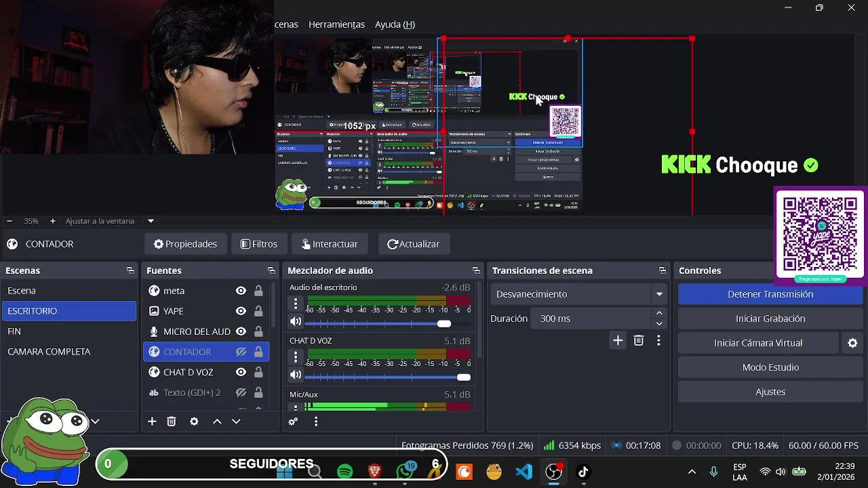Stop the stream with Detener Transmisión
Screen dimensions: 868x488
tap(770, 294)
